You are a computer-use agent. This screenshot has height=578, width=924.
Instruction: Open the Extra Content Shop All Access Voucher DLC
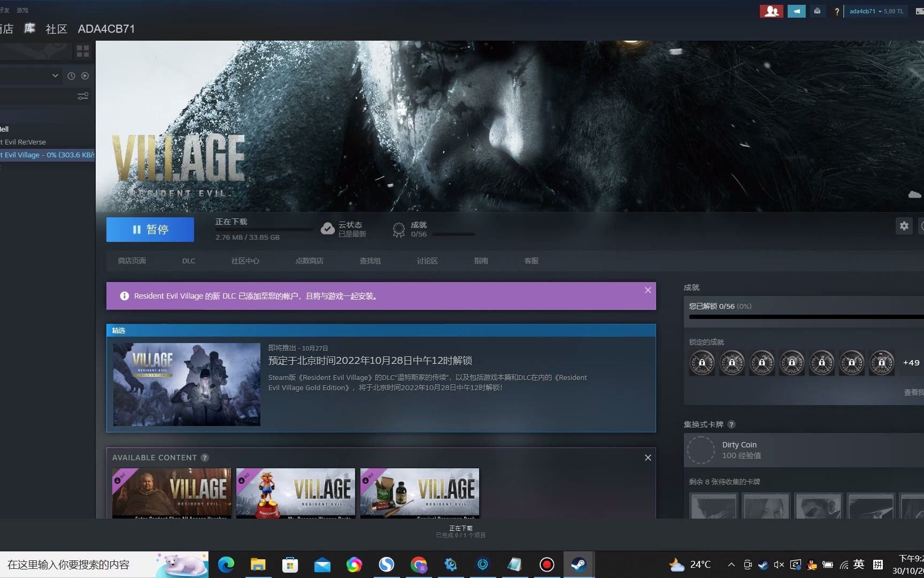click(x=172, y=493)
